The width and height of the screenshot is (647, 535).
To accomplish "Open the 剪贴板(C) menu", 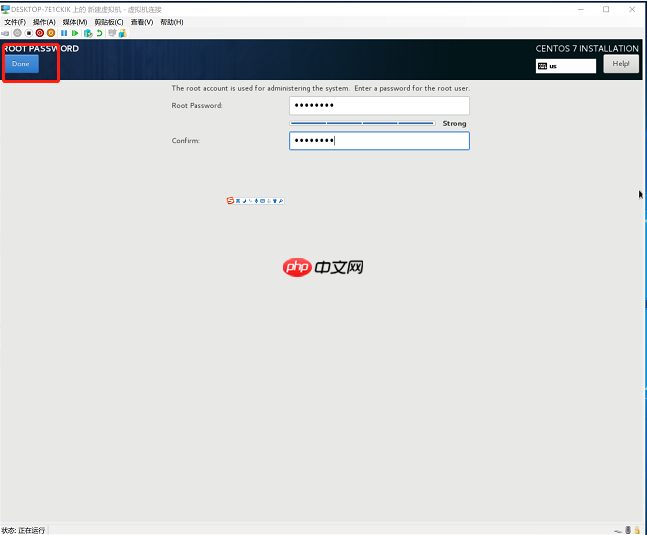I will click(109, 22).
